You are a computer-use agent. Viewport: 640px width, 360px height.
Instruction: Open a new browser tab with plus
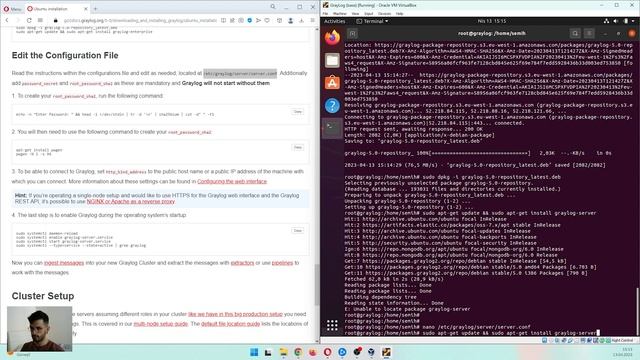95,9
